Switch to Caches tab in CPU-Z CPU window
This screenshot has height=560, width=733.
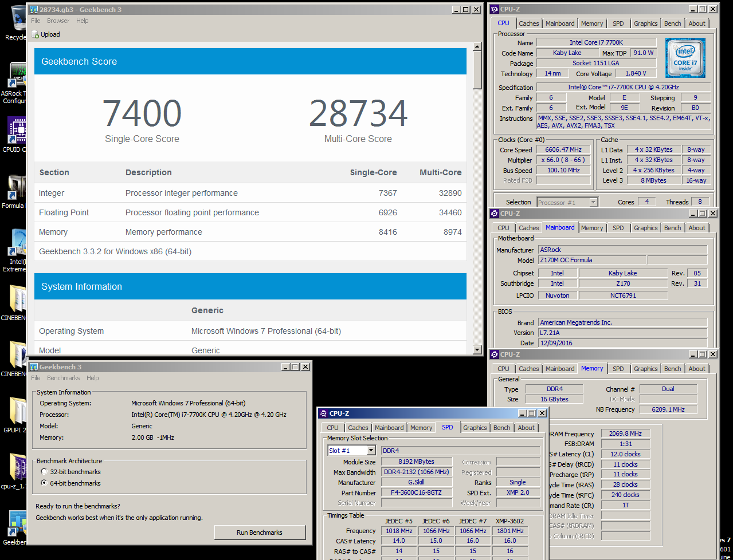coord(528,23)
